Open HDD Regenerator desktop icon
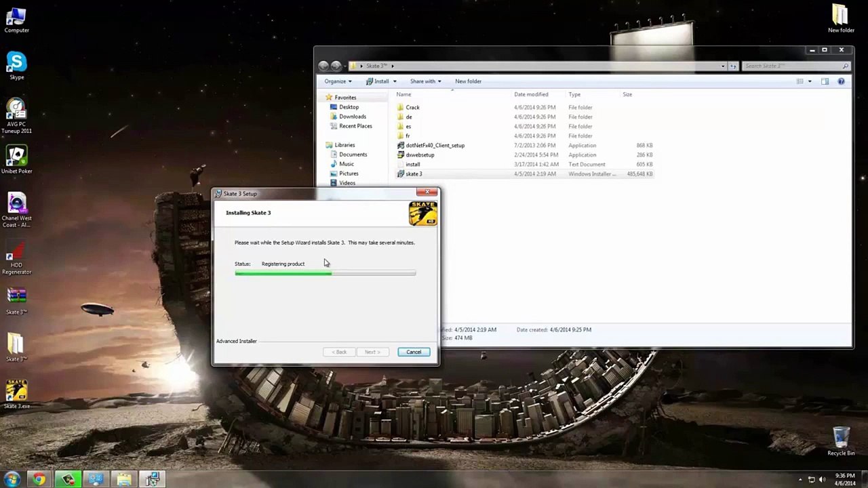This screenshot has height=488, width=868. tap(16, 258)
